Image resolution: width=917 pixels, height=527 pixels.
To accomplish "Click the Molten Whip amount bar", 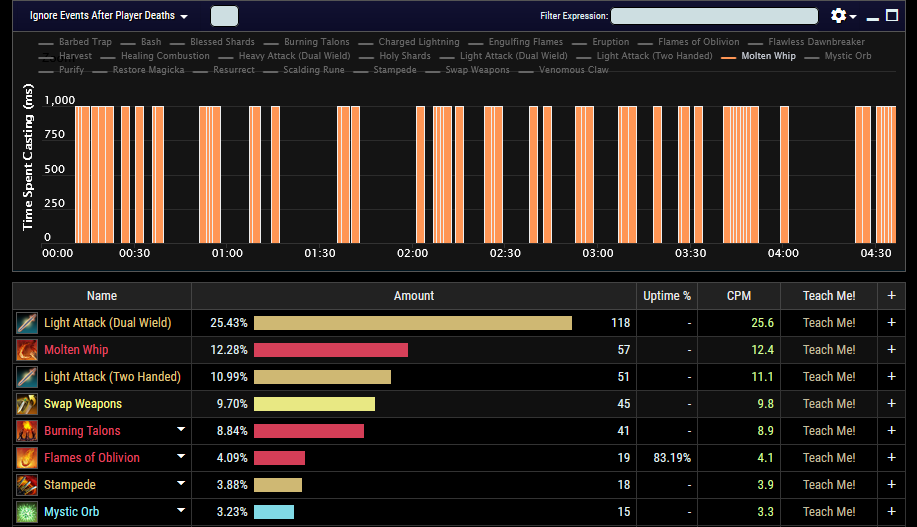I will coord(331,350).
